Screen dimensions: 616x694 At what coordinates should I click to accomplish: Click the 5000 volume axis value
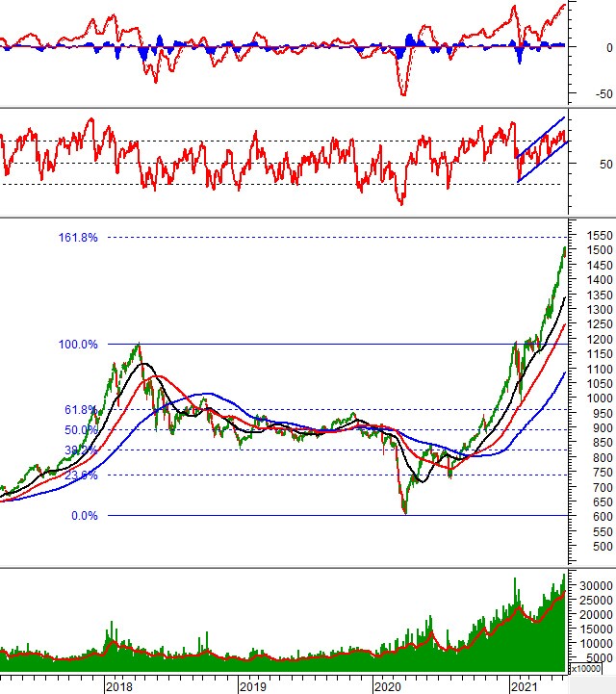[600, 657]
